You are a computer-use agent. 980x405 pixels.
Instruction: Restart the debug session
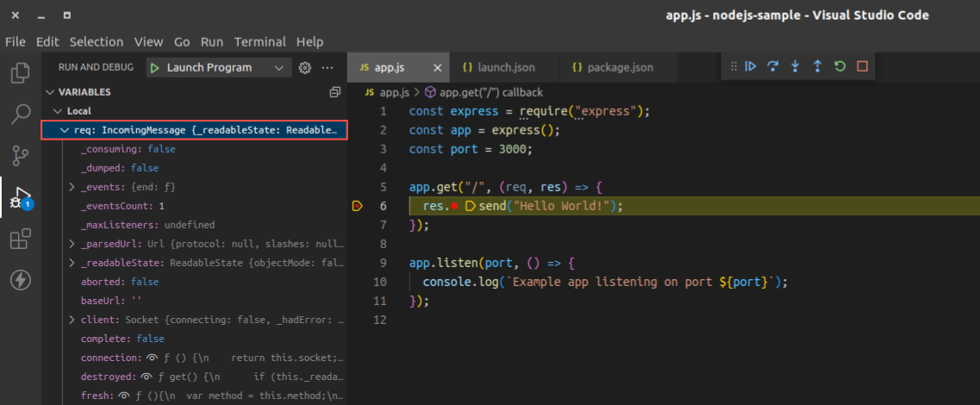[x=840, y=66]
